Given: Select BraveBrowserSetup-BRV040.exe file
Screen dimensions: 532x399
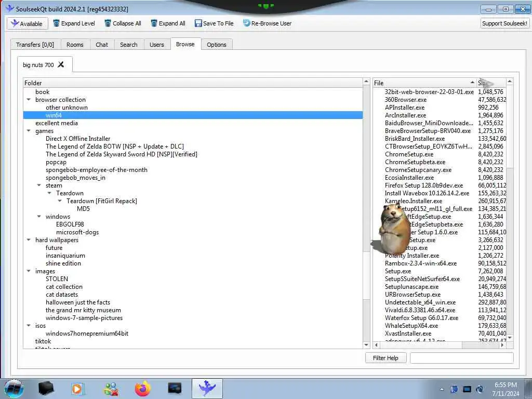Looking at the screenshot, I should coord(428,131).
